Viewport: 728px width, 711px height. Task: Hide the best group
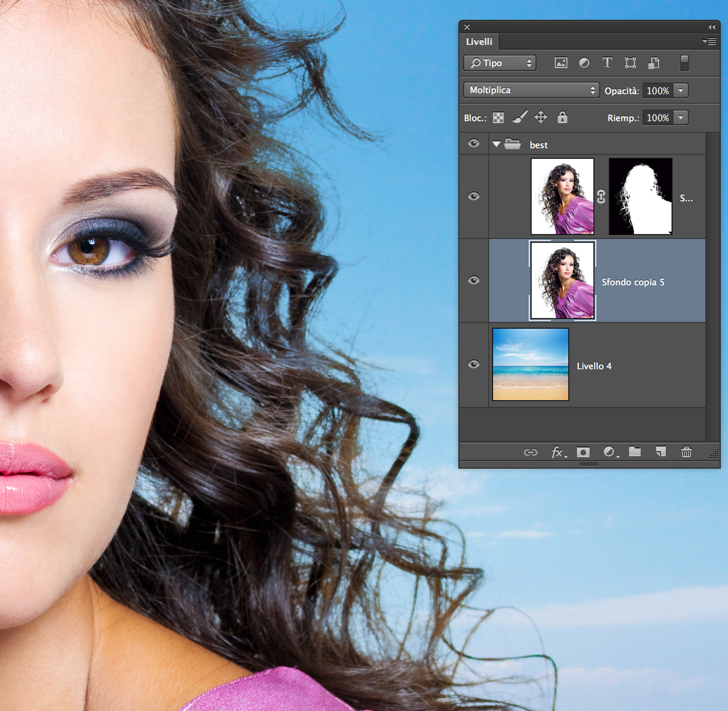click(474, 143)
